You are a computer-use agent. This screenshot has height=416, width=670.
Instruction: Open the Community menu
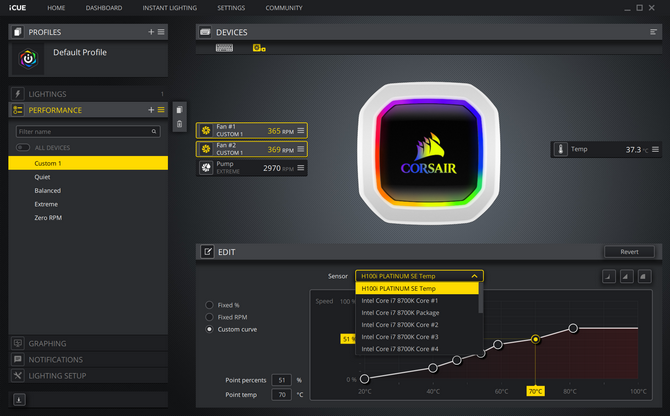tap(284, 8)
